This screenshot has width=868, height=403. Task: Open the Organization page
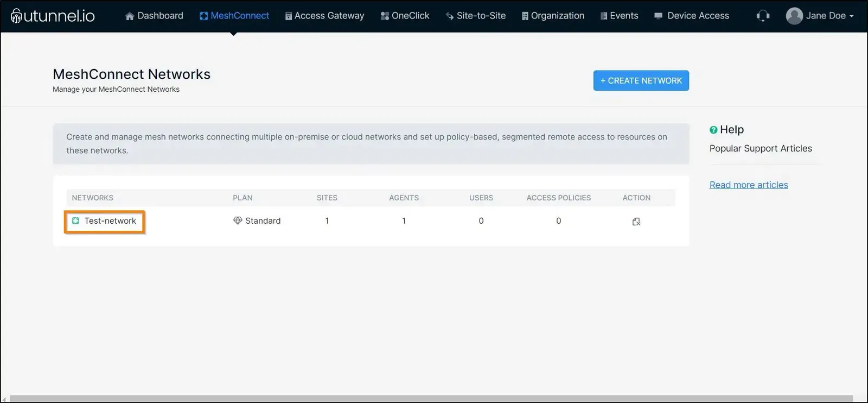tap(553, 16)
